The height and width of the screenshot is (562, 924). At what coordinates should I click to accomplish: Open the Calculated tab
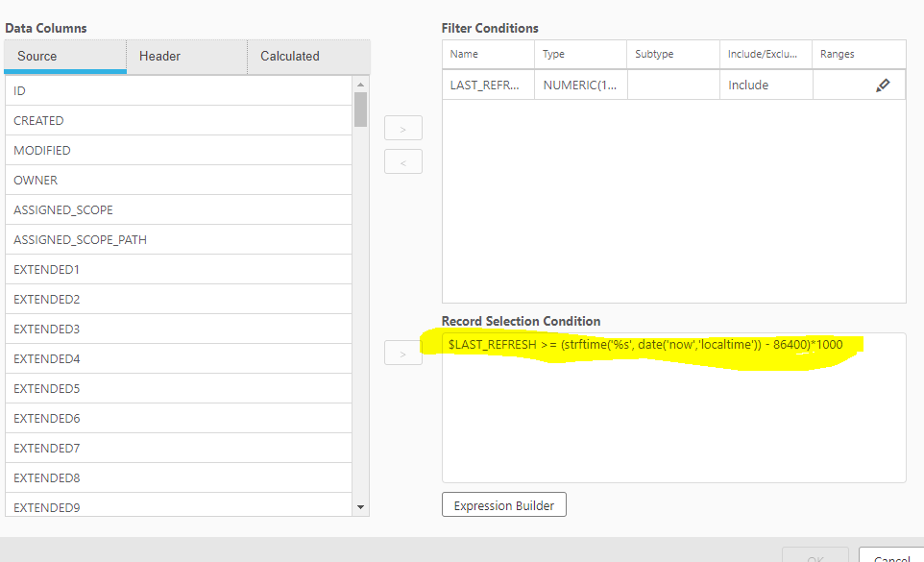click(307, 56)
